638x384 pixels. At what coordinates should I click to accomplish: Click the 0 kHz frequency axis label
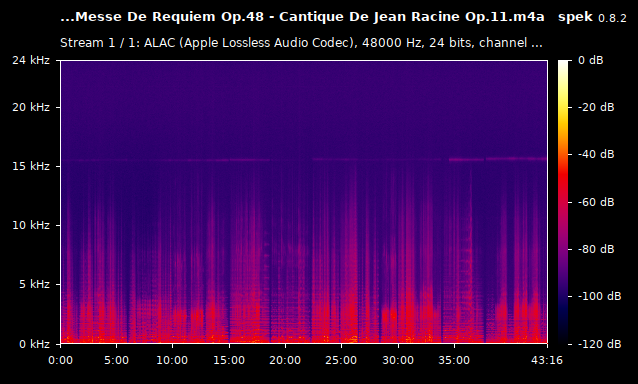point(35,344)
